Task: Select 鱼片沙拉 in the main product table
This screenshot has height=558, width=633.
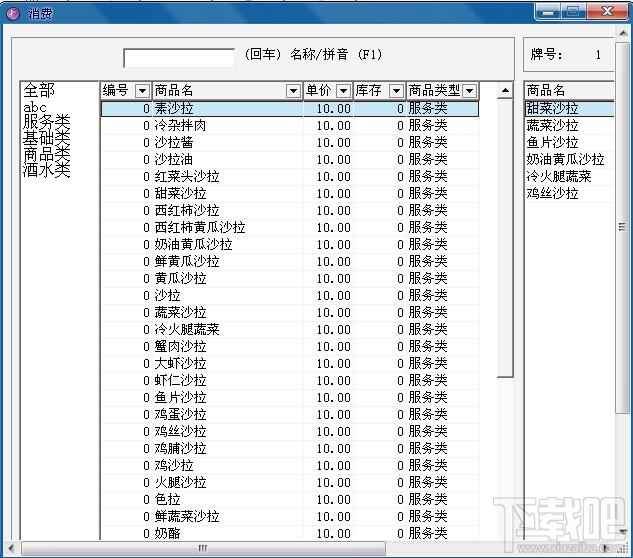Action: pos(289,397)
